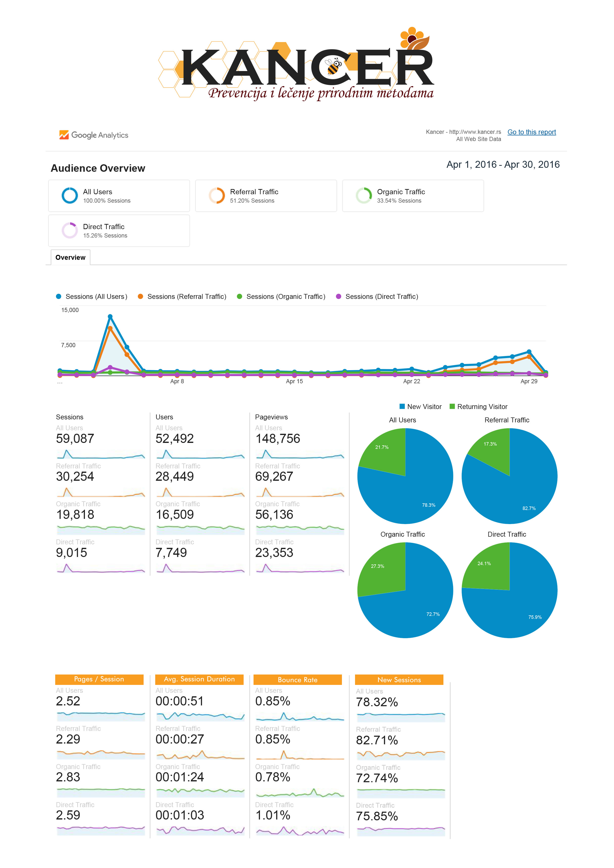Click the Organic Traffic pie chart

point(405,590)
